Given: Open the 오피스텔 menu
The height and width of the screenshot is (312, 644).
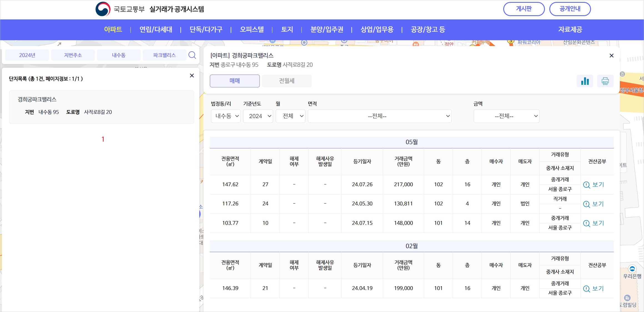Looking at the screenshot, I should pyautogui.click(x=252, y=29).
